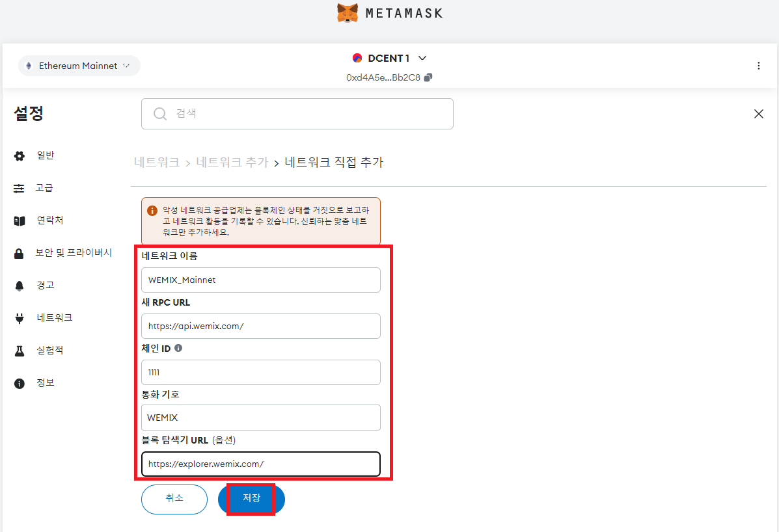Image resolution: width=779 pixels, height=532 pixels.
Task: Focus the 검색 settings search field
Action: pyautogui.click(x=297, y=114)
